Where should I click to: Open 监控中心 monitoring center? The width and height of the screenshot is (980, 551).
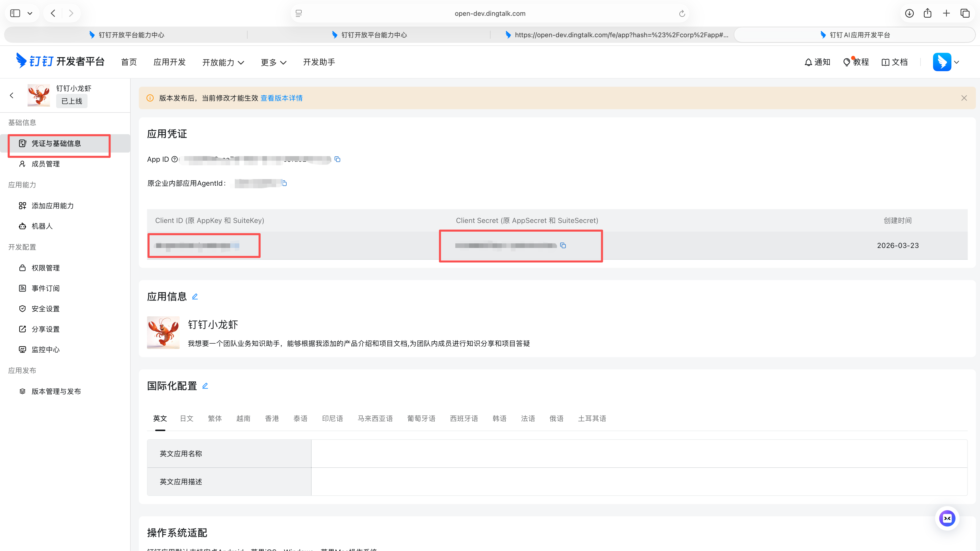point(45,349)
